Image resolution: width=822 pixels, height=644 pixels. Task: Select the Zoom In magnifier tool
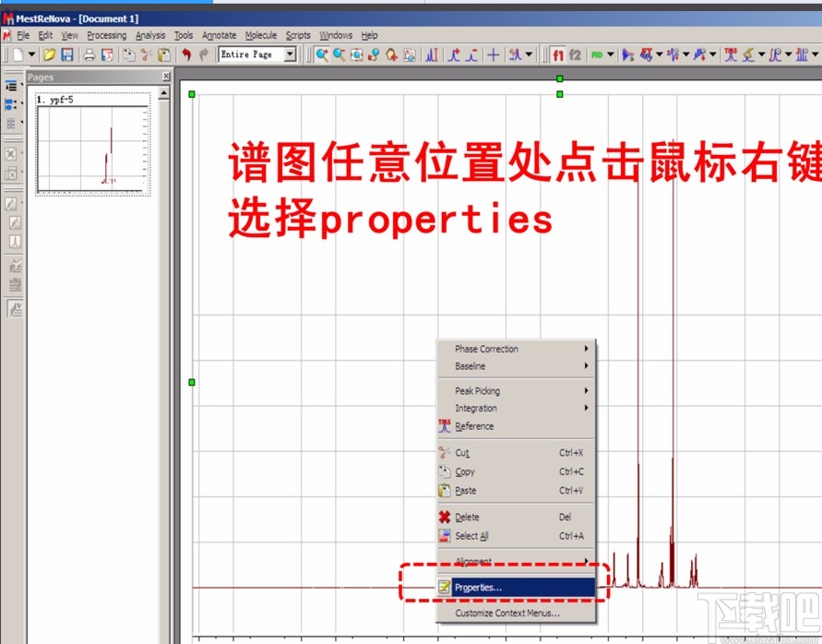click(322, 54)
